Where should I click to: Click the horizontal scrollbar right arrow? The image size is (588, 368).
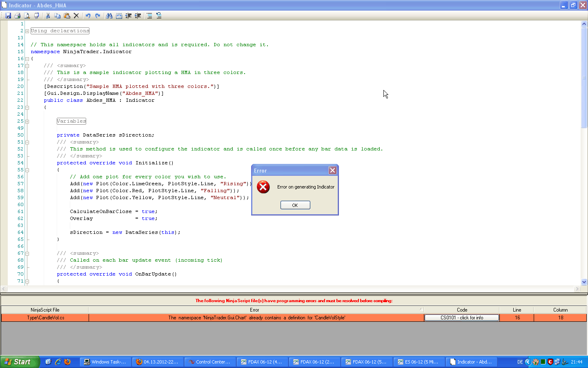pos(577,289)
